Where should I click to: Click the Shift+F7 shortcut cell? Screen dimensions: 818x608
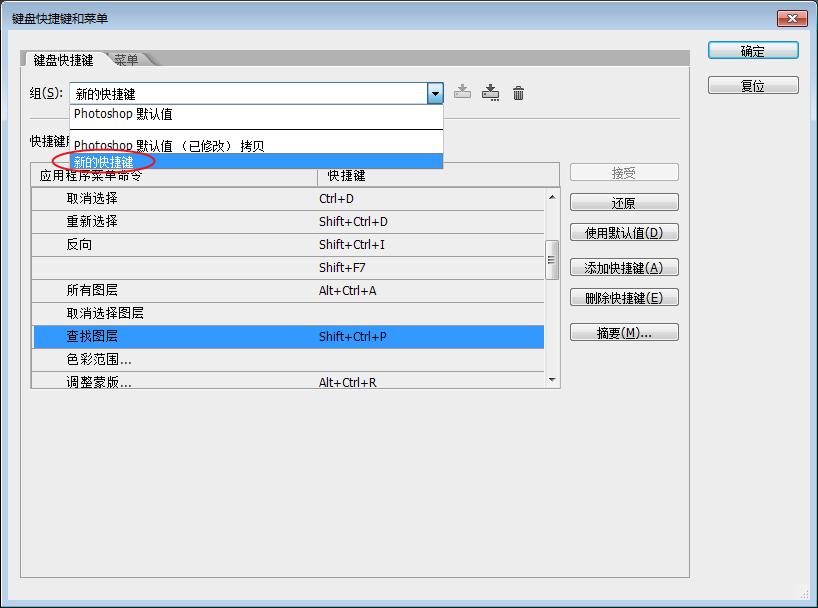coord(342,268)
